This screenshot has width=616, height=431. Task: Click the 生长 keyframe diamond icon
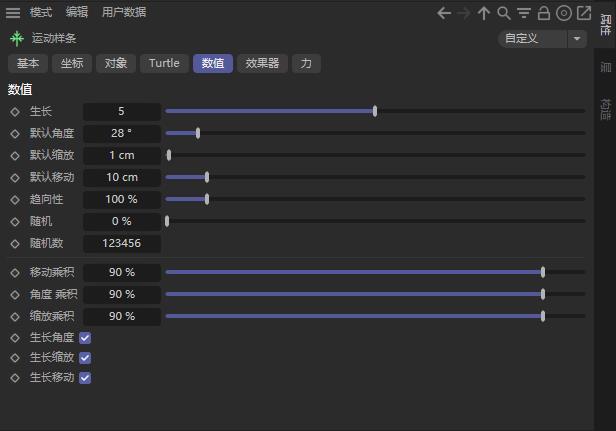[x=15, y=111]
